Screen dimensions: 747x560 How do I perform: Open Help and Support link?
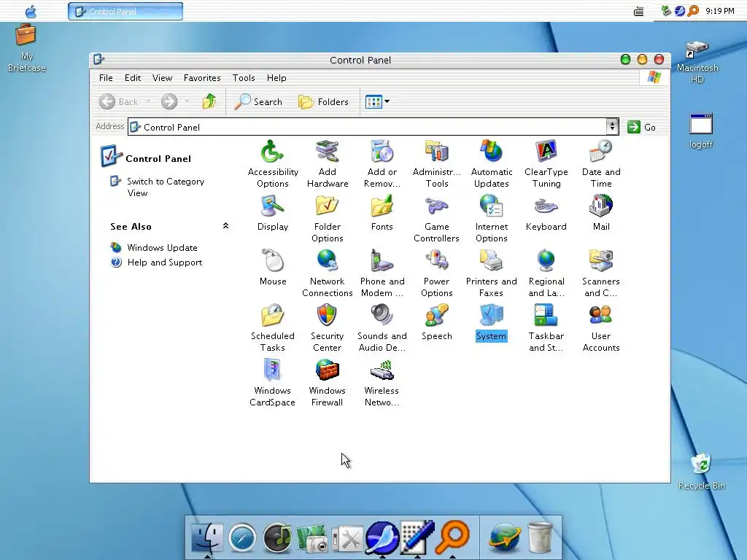[x=164, y=262]
